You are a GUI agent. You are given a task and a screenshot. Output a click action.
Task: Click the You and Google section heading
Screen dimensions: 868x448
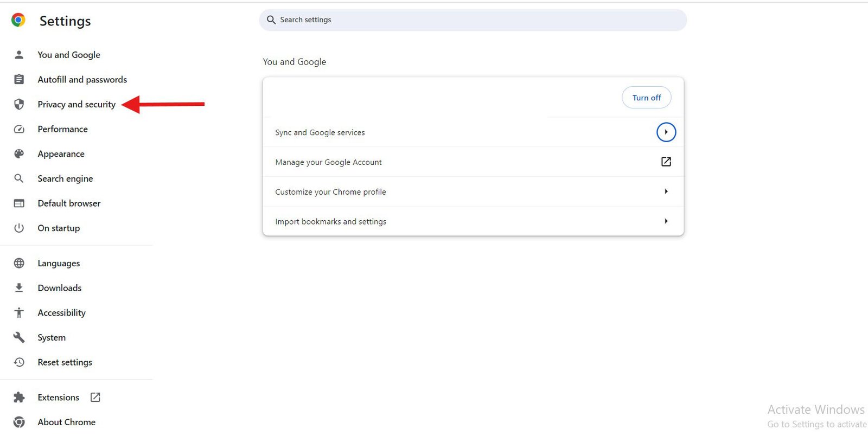click(x=295, y=62)
